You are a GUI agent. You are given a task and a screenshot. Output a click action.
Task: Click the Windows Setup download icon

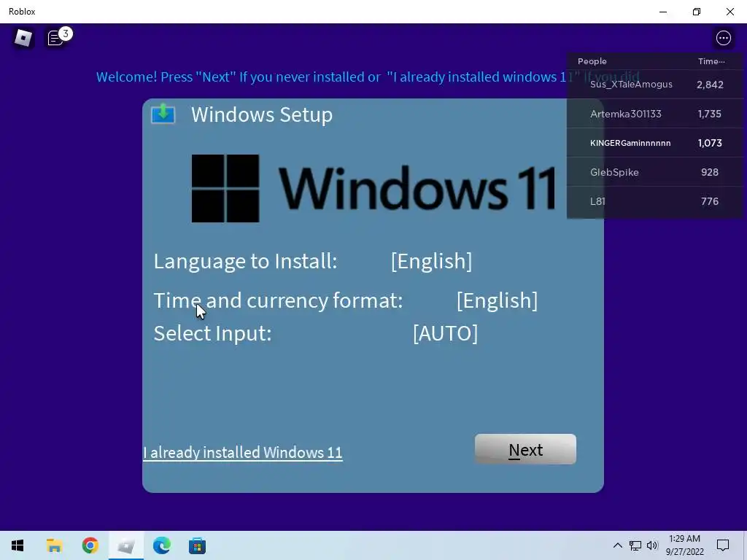click(163, 114)
